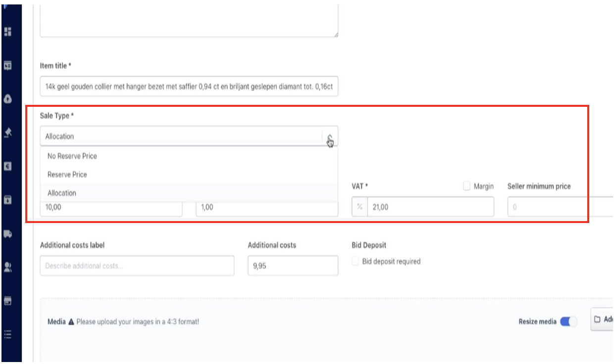
Task: Click the upload cloud icon in sidebar
Action: pyautogui.click(x=7, y=99)
